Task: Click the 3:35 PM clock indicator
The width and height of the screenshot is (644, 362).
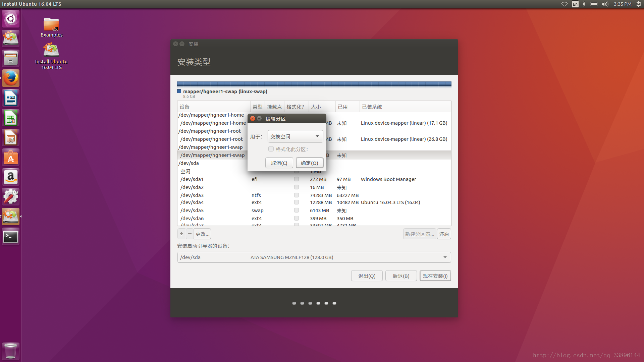Action: pyautogui.click(x=623, y=4)
